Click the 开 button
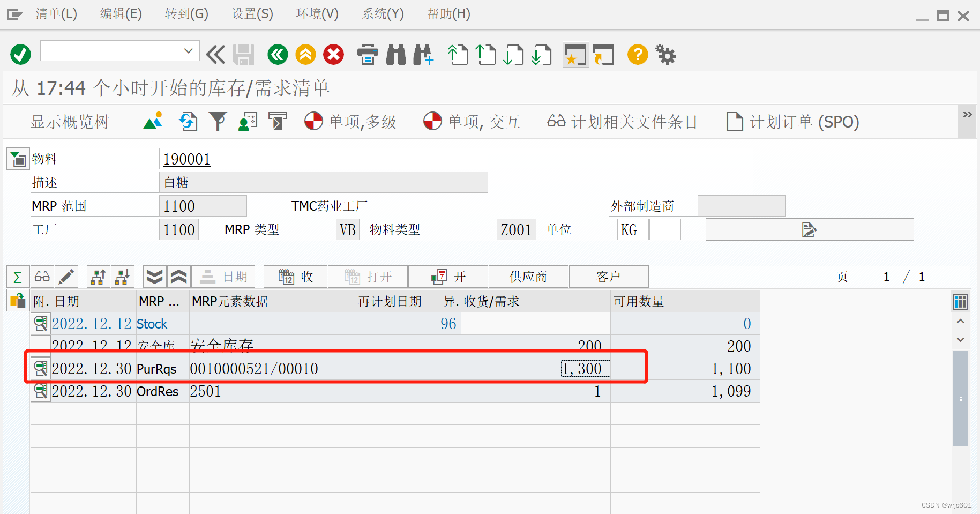 point(448,277)
